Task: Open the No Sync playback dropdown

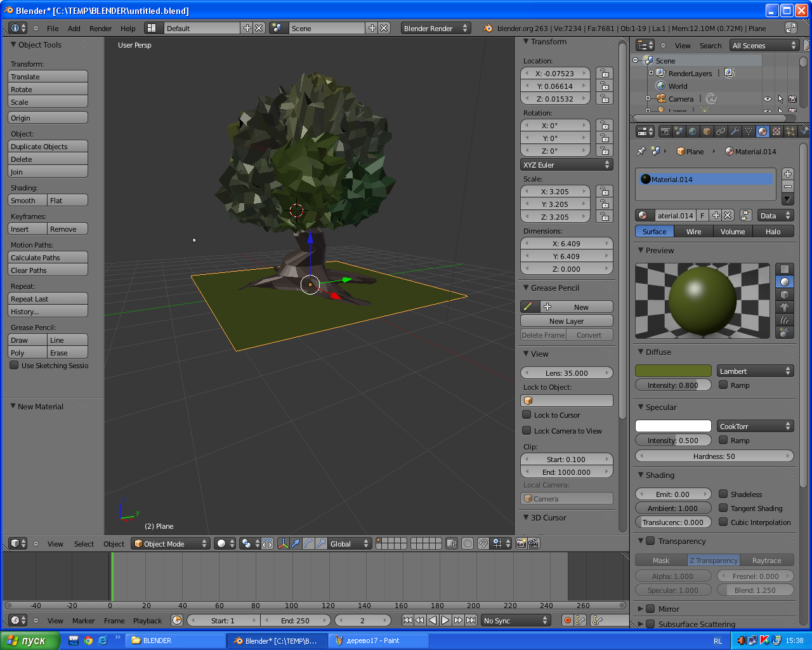Action: point(516,620)
